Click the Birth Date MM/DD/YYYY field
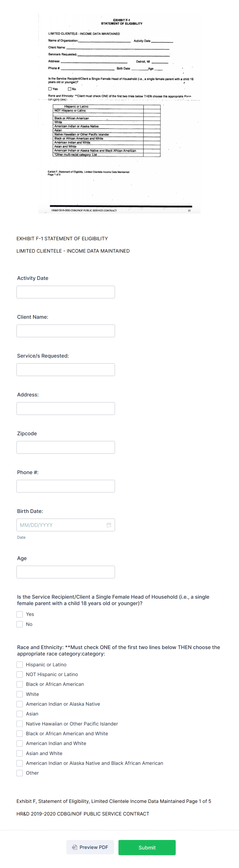This screenshot has height=868, width=239. [x=61, y=525]
